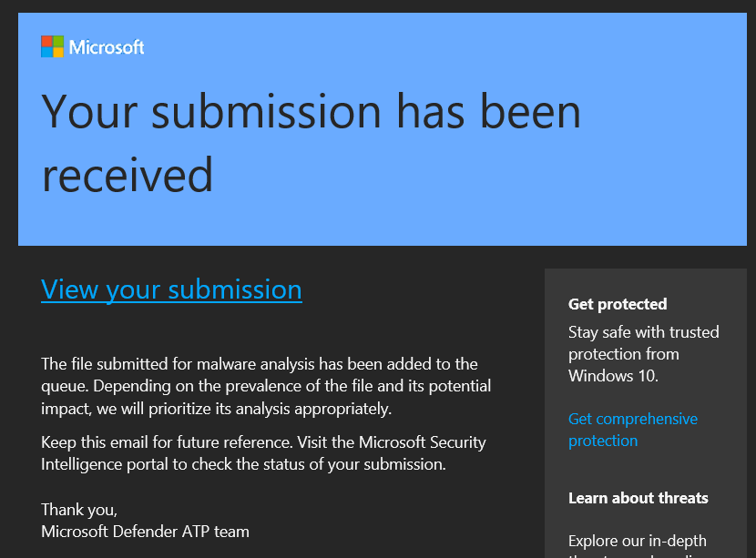Screen dimensions: 756x558
Task: Click the yellow square of the Microsoft logo
Action: [x=58, y=53]
